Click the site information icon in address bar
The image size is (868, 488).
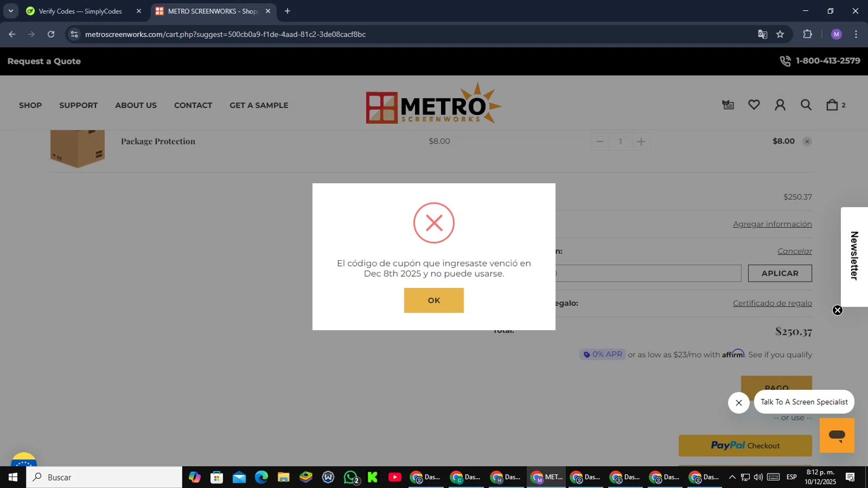pyautogui.click(x=74, y=34)
